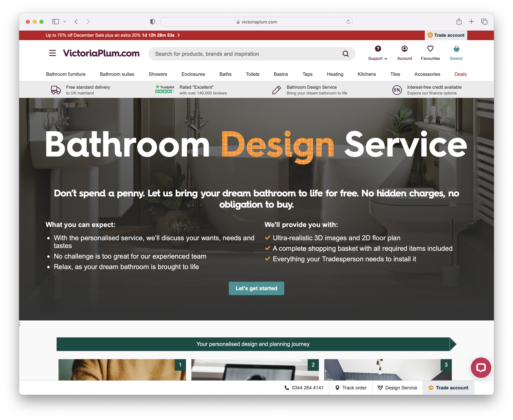This screenshot has height=420, width=513.
Task: Open the Deals menu
Action: pos(460,74)
